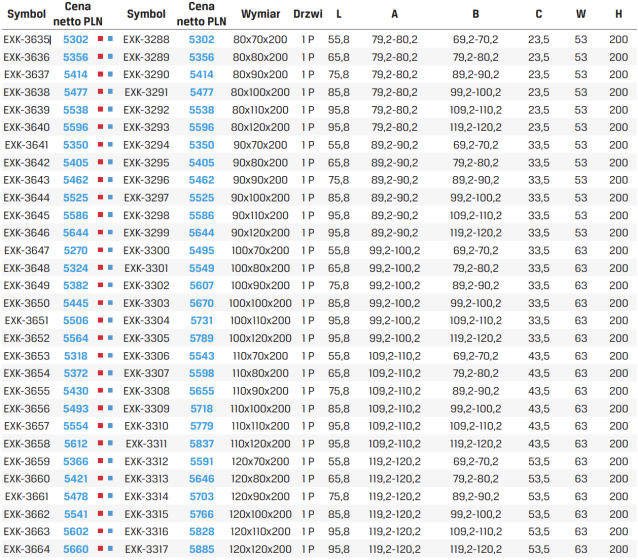This screenshot has width=638, height=560.
Task: Click price 5495 in row EXK-3300
Action: click(x=201, y=250)
